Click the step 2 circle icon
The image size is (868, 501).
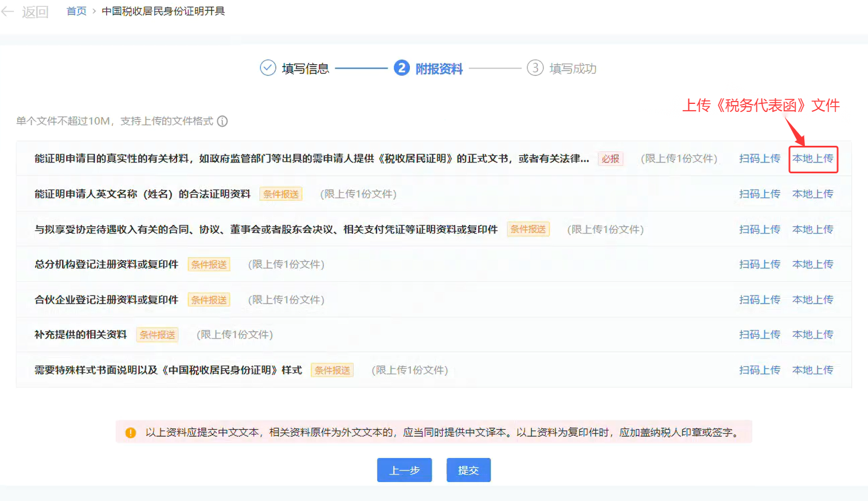click(401, 68)
